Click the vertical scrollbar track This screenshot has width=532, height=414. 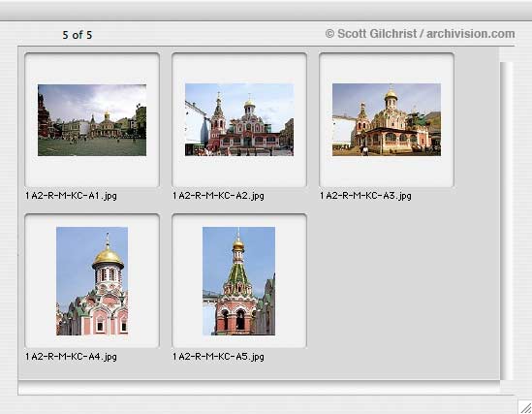click(506, 221)
